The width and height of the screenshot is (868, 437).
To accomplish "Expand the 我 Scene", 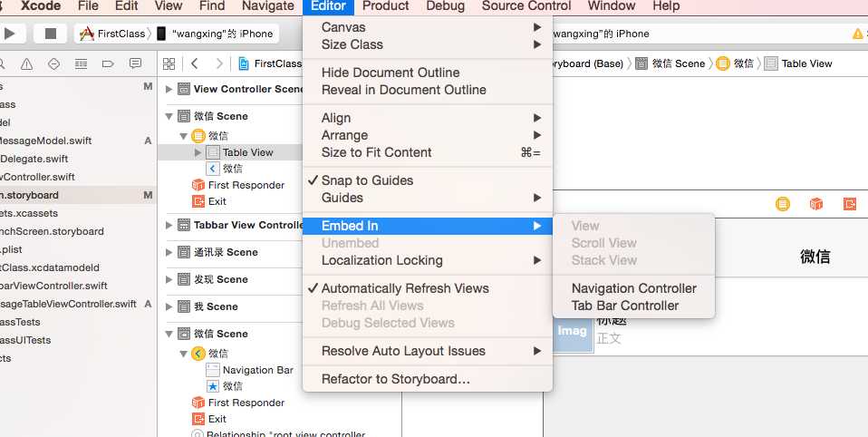I will coord(169,306).
